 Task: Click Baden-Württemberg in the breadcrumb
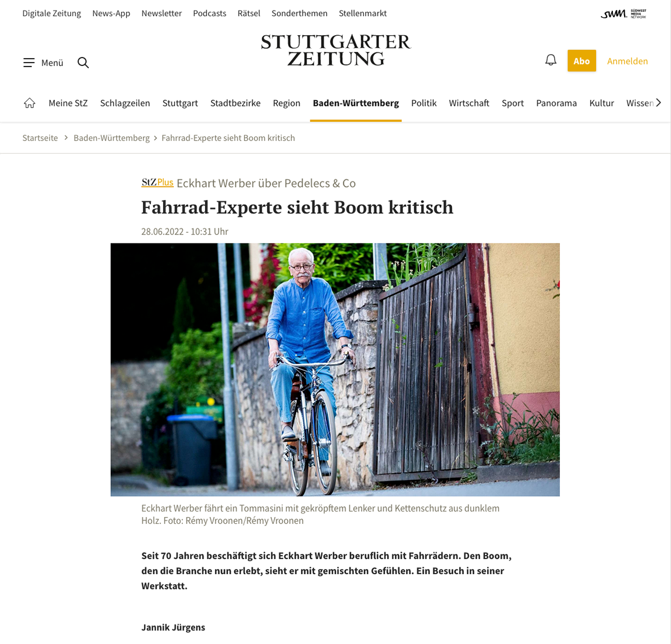(x=112, y=138)
